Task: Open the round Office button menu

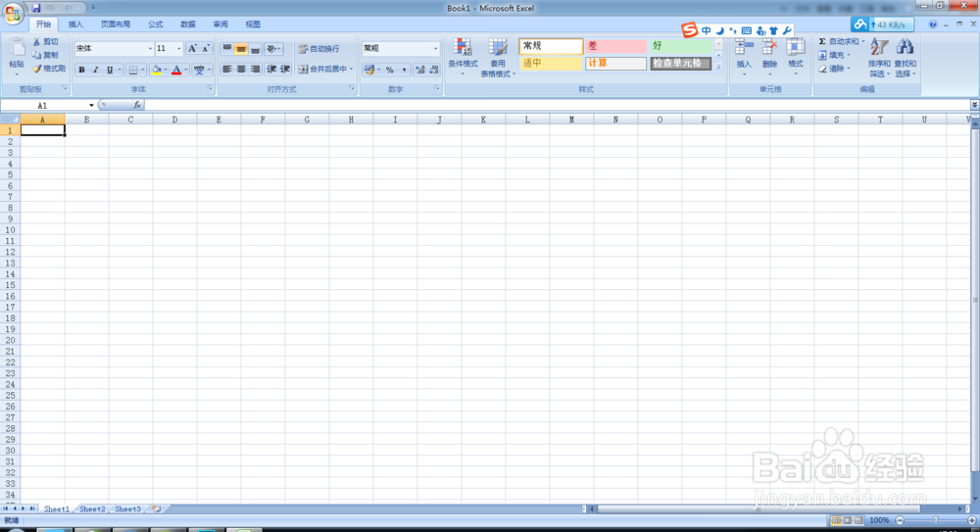Action: 13,14
